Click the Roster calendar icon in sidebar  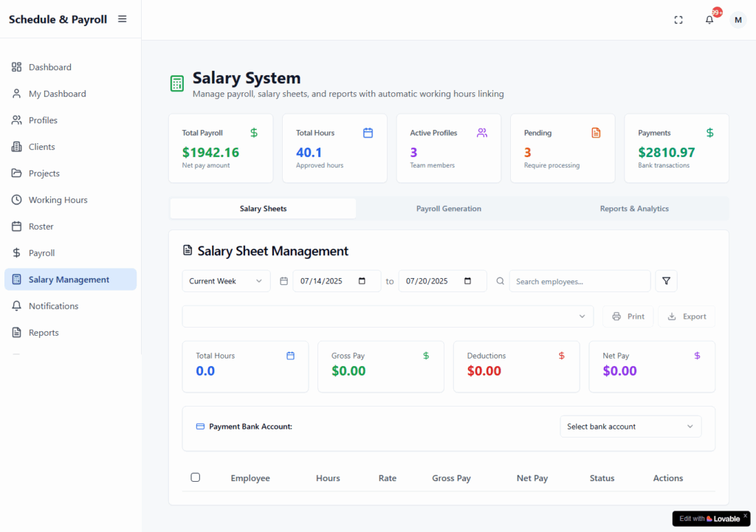[x=17, y=227]
